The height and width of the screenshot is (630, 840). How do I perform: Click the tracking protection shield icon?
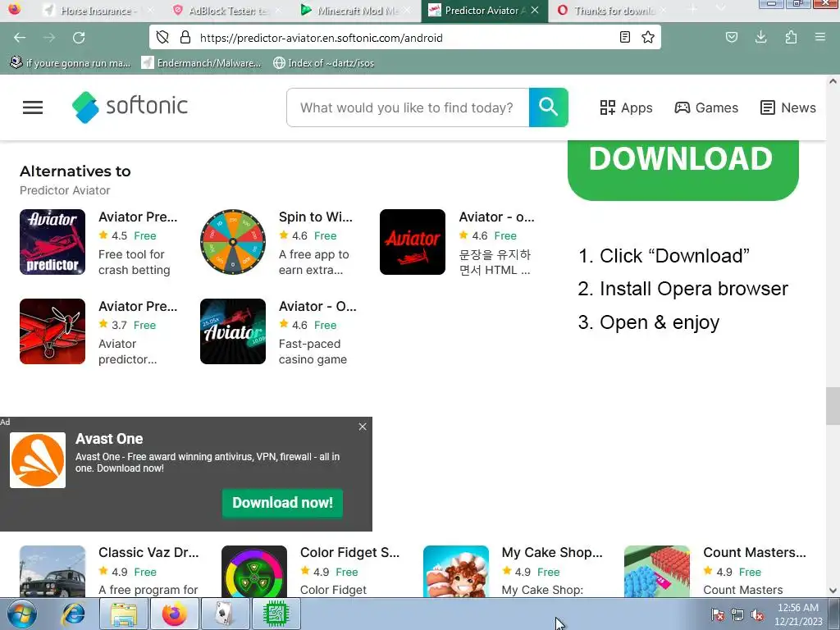tap(162, 38)
